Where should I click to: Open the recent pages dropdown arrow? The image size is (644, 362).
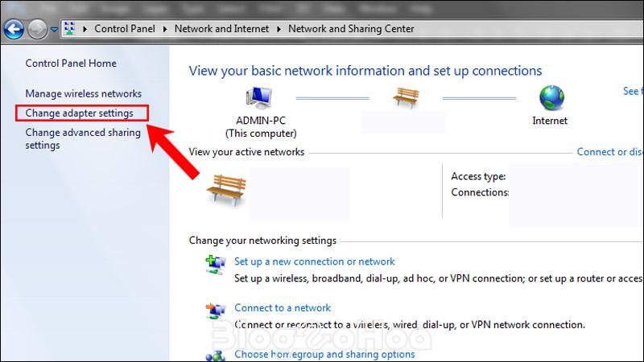pyautogui.click(x=54, y=30)
